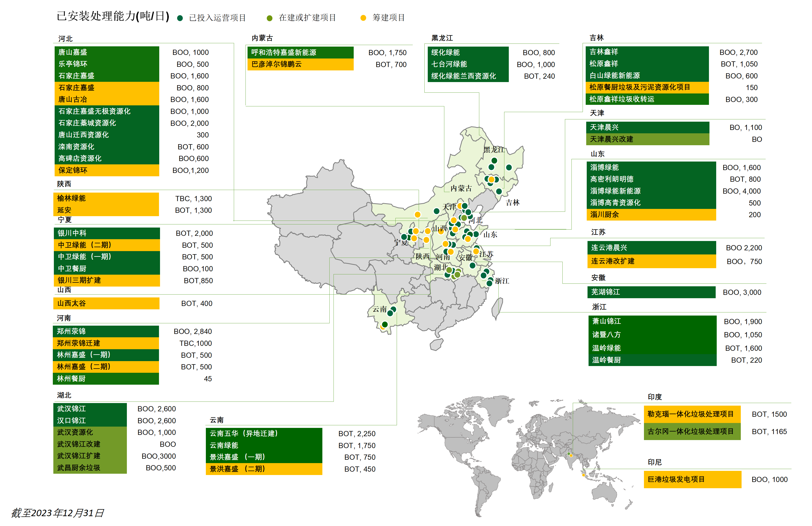
Task: Click the 淄博绿能新能源 row
Action: pyautogui.click(x=652, y=191)
